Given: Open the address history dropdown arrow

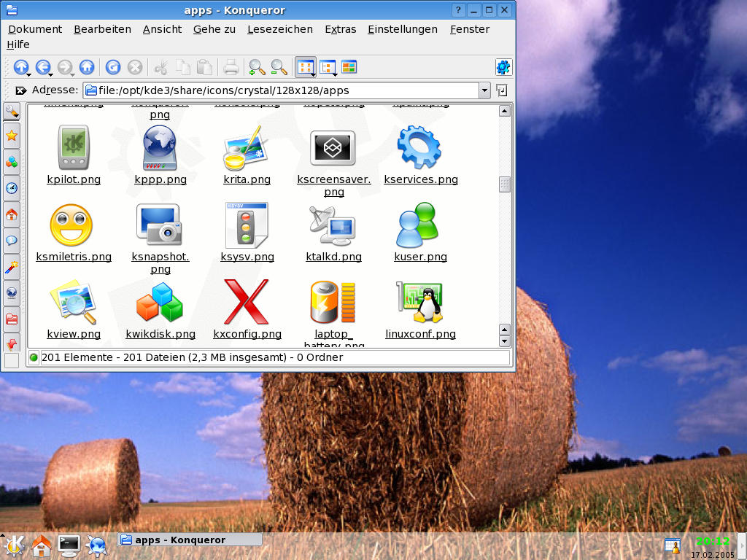Looking at the screenshot, I should tap(484, 90).
